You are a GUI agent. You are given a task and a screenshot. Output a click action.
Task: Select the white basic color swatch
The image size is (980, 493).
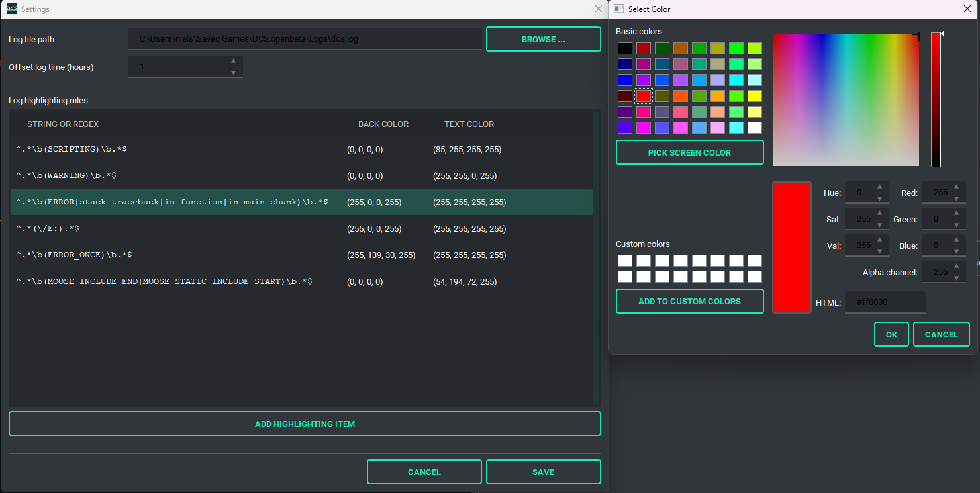(755, 128)
